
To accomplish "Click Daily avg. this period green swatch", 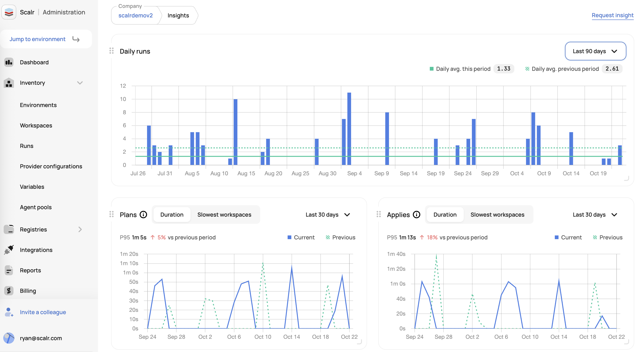I will click(x=431, y=69).
